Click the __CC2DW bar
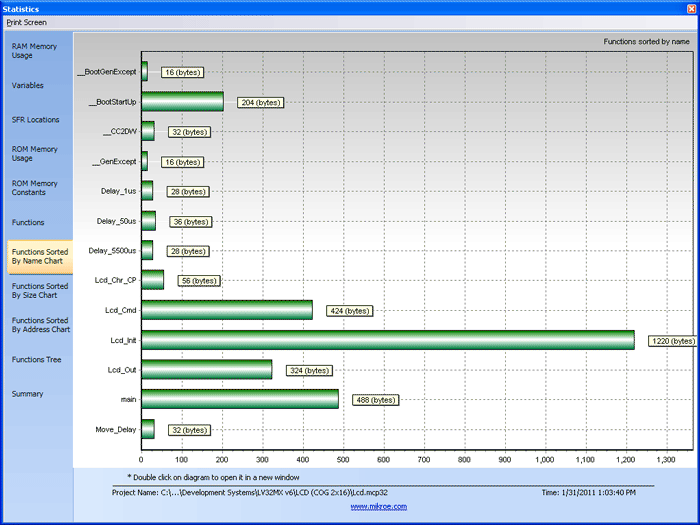 [148, 131]
